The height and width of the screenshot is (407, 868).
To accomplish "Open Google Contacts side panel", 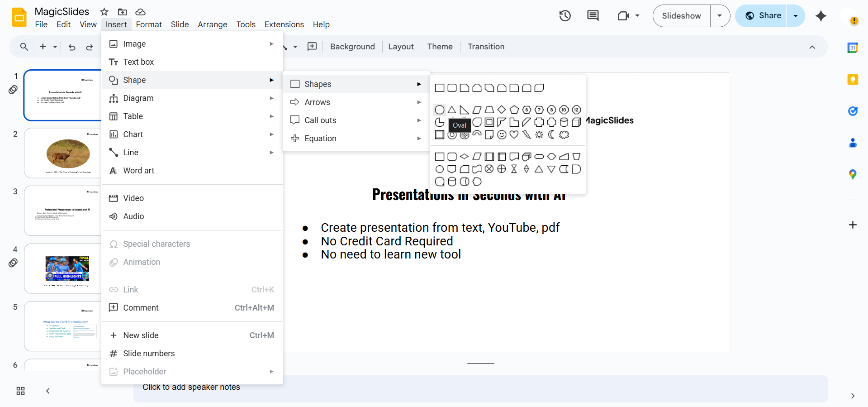I will (853, 143).
